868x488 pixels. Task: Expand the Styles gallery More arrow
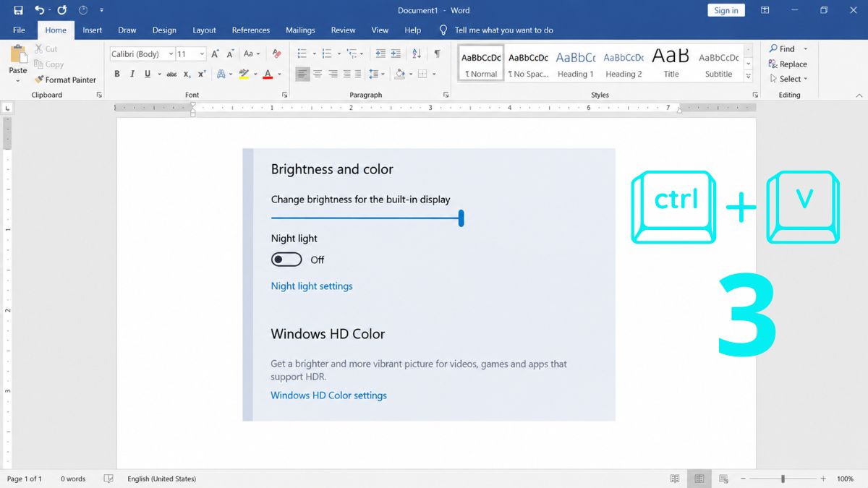pos(748,77)
